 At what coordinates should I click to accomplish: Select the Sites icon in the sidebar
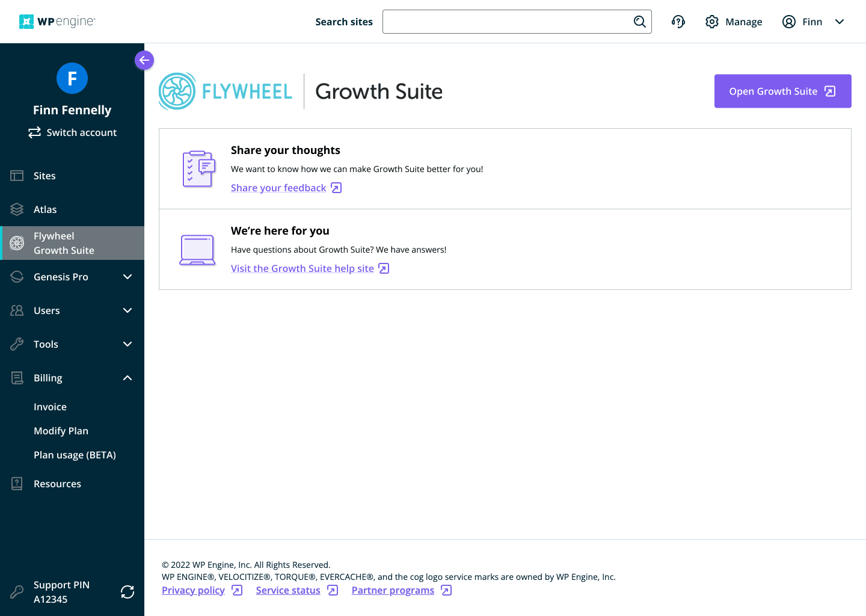click(16, 175)
